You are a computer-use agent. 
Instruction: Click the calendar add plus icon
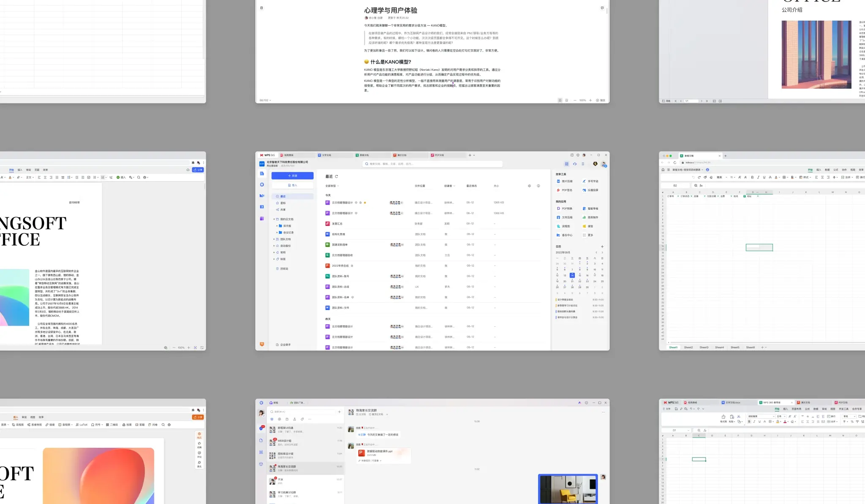click(x=602, y=247)
